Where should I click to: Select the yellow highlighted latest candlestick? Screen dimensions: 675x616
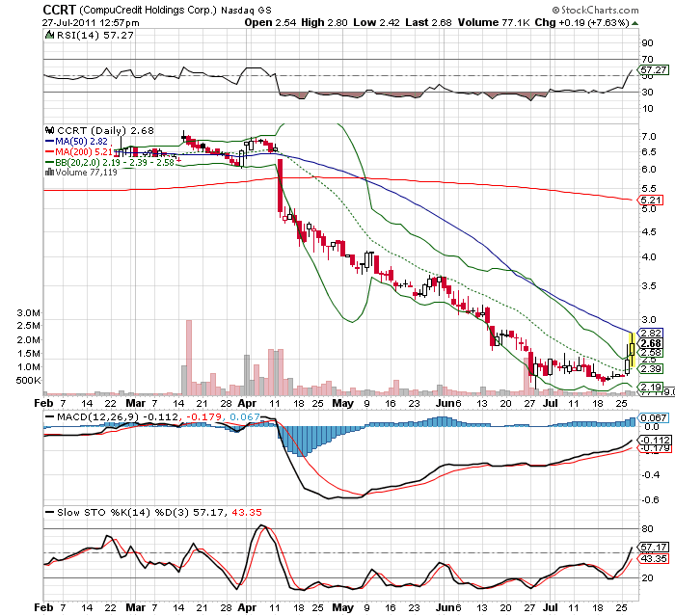[632, 350]
